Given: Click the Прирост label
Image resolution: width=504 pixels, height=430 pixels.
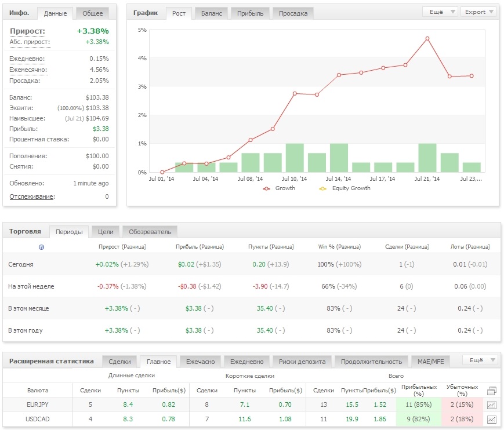Looking at the screenshot, I should coord(27,31).
